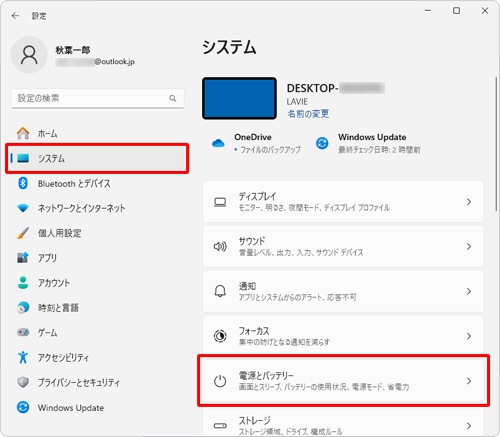
Task: Click the vertical scrollbar on the right
Action: (x=496, y=143)
